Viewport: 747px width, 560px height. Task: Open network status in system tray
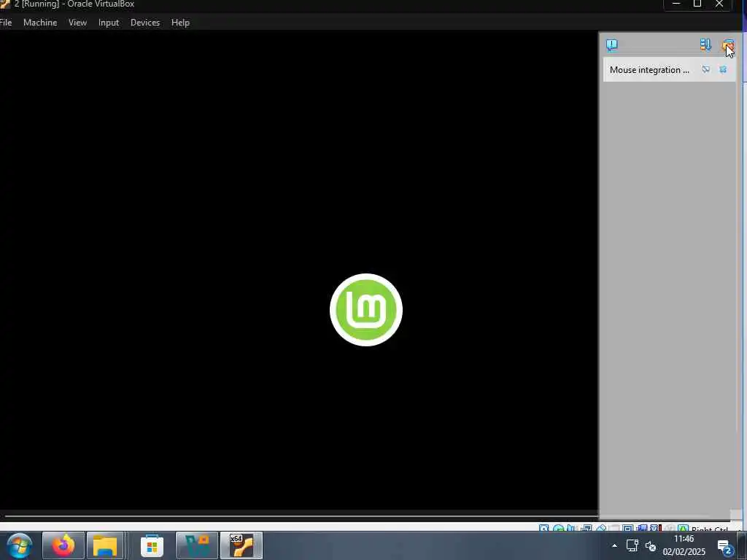632,545
